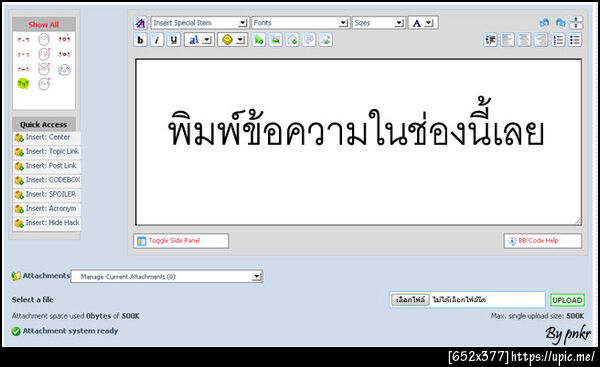Image resolution: width=600 pixels, height=367 pixels.
Task: Click inside the message text area
Action: click(358, 142)
